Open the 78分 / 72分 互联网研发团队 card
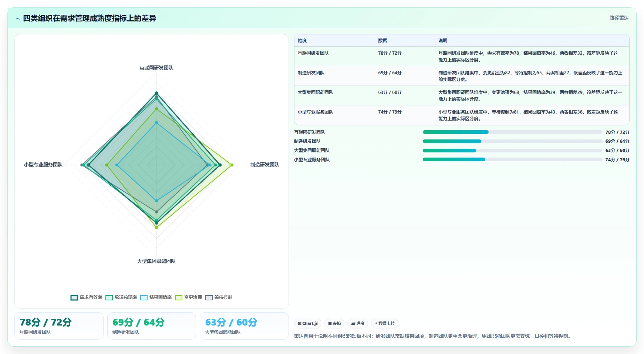Screen dimensions: 644x354 (x=59, y=326)
